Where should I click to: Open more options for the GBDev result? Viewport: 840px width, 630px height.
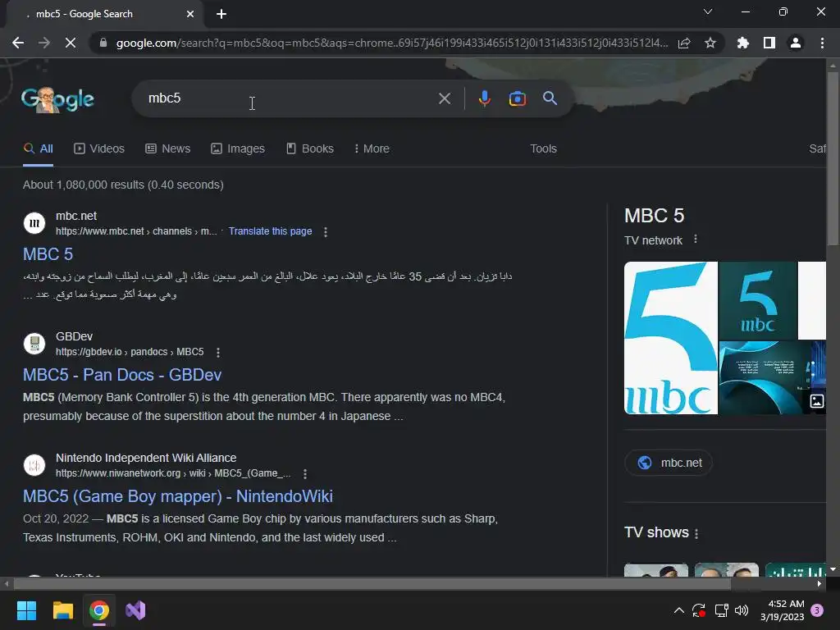click(x=217, y=353)
